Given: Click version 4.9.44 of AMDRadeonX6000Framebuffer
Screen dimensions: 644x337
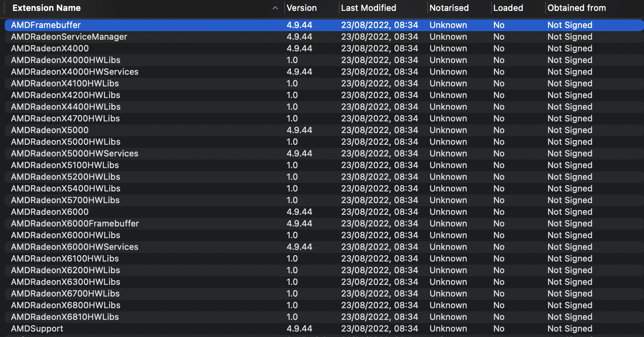Looking at the screenshot, I should click(299, 223).
